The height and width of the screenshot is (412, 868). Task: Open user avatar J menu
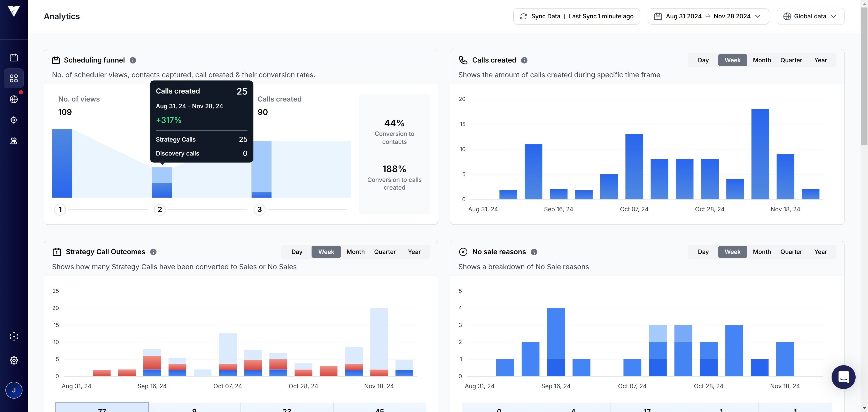click(x=14, y=390)
